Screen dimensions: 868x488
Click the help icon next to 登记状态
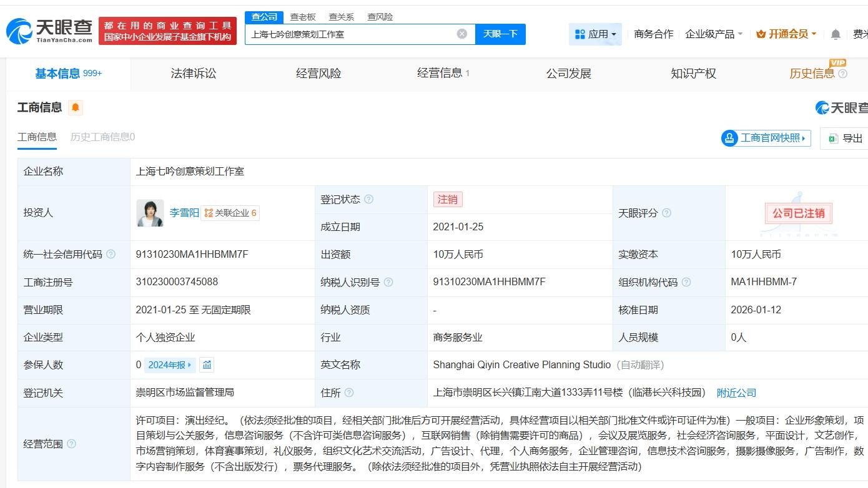(x=370, y=199)
